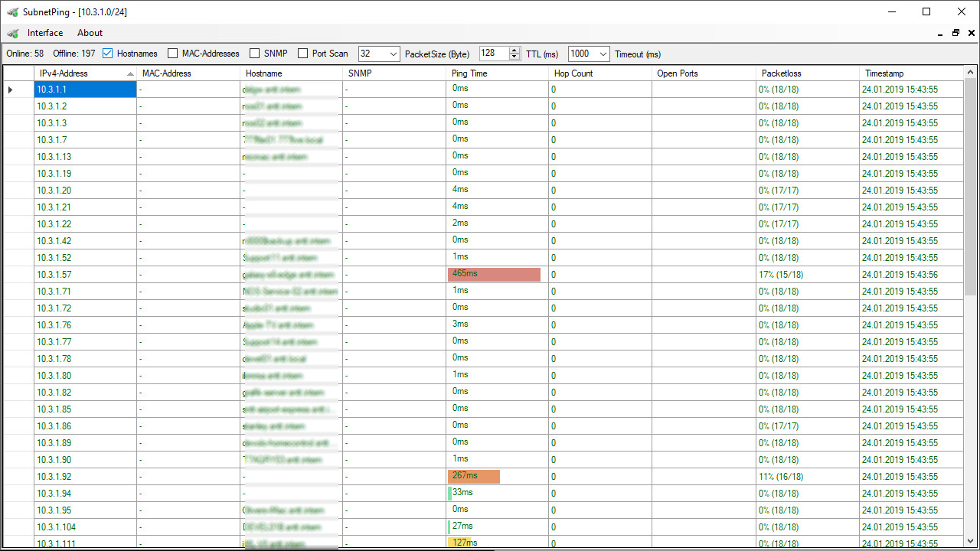Click the timestamp ending 15:43:56
This screenshot has height=551, width=980.
(x=911, y=275)
